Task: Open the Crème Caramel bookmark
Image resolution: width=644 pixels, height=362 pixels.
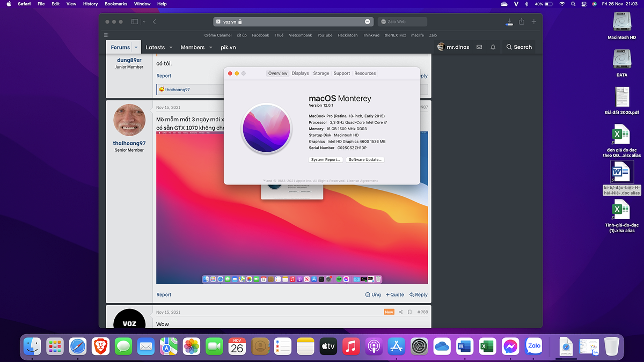Action: tap(218, 35)
